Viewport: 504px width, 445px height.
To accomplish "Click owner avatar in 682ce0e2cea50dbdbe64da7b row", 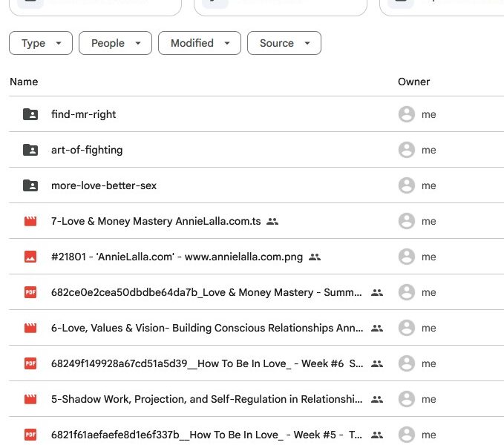I will click(x=407, y=292).
